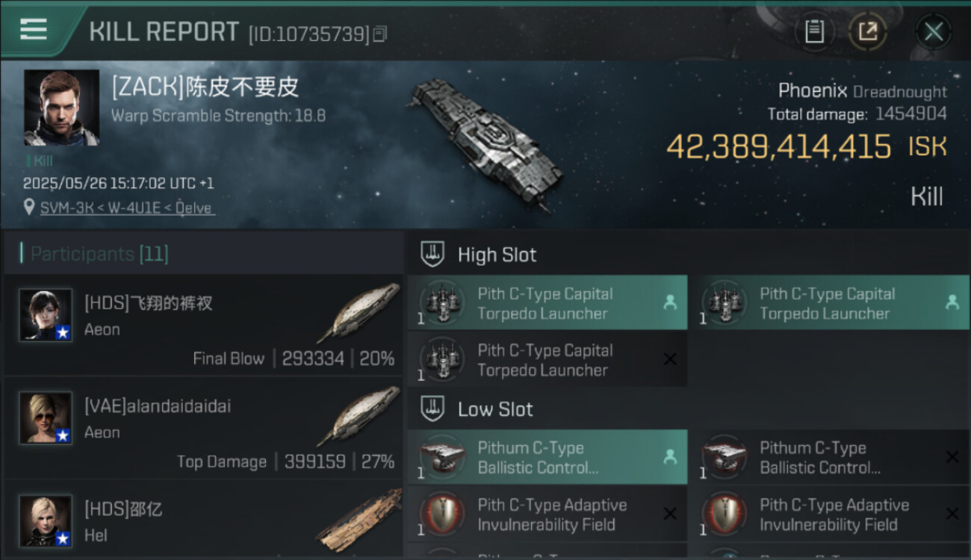This screenshot has width=971, height=560.
Task: Open the clipboard notes icon
Action: click(814, 31)
